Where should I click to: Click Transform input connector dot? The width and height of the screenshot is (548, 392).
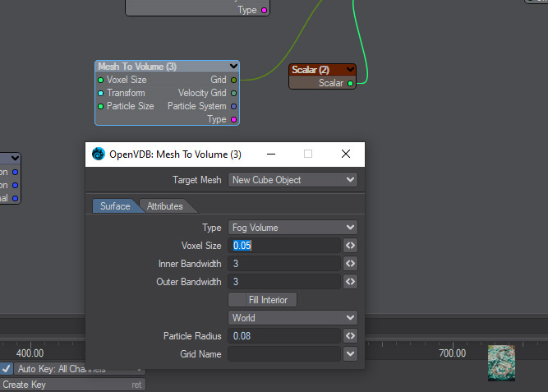(x=101, y=93)
